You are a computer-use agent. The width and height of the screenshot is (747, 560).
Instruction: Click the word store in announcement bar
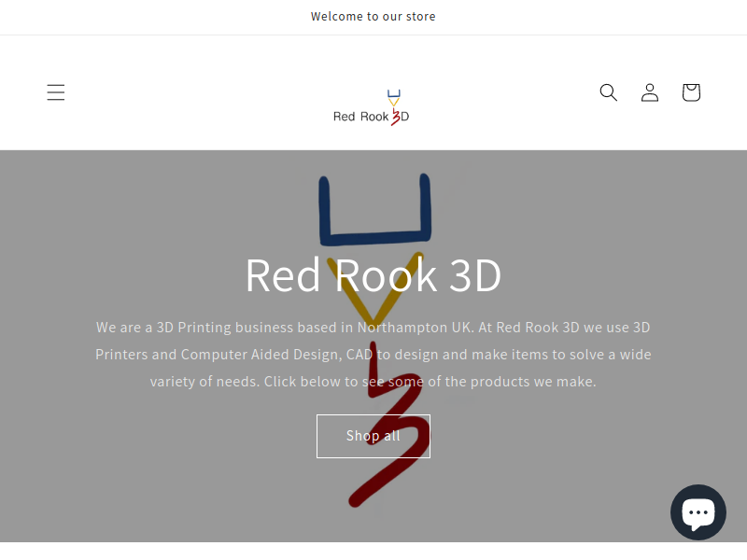click(421, 17)
